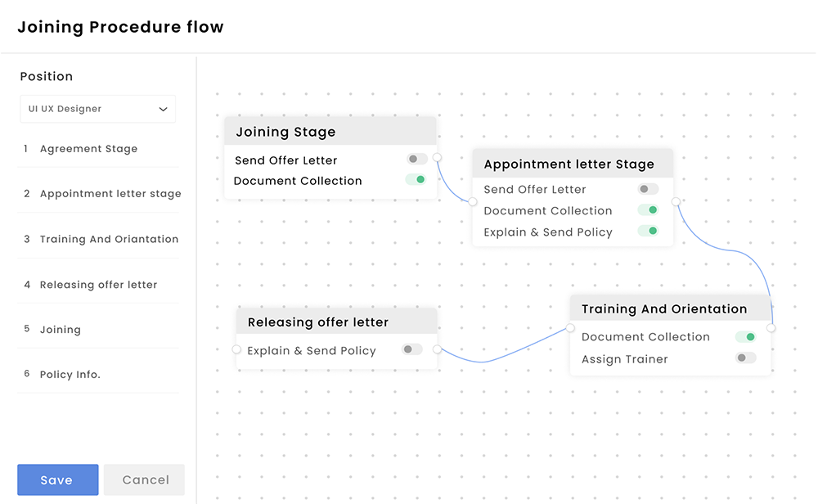The height and width of the screenshot is (504, 818).
Task: Click right connector of Releasing offer letter
Action: tap(437, 349)
